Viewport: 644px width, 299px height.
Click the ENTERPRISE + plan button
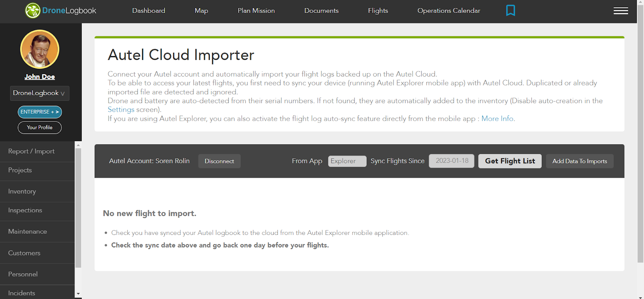pos(40,112)
